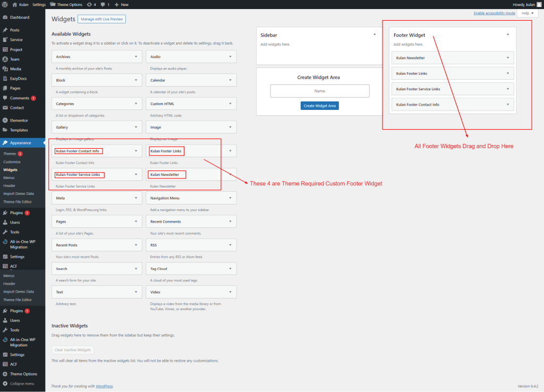Select the Appearance menu icon
Screen dimensions: 544x392
[x=5, y=143]
